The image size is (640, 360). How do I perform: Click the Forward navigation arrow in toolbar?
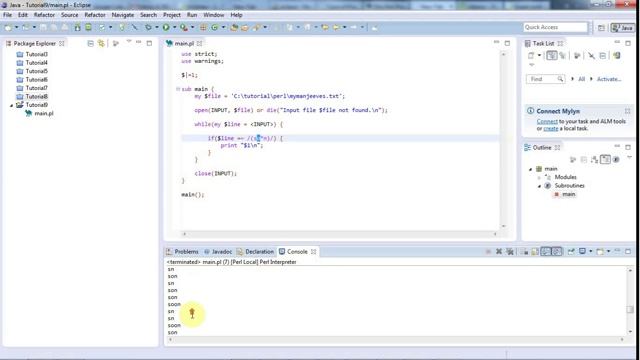pyautogui.click(x=353, y=27)
